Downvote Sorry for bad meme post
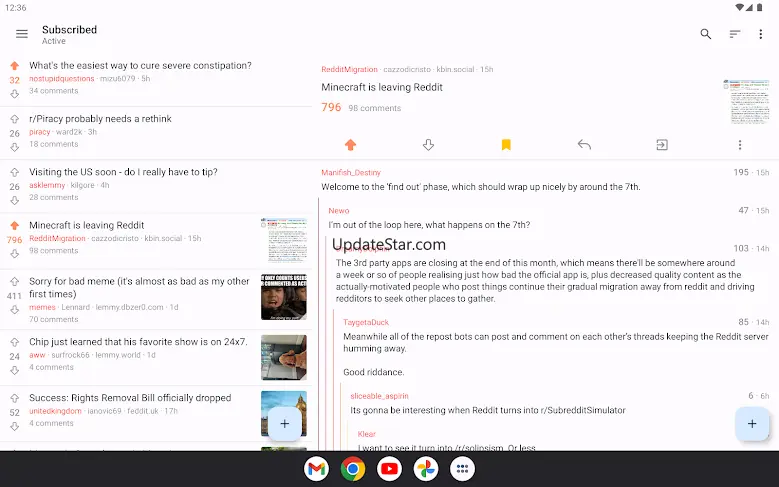The image size is (779, 487). [x=14, y=310]
